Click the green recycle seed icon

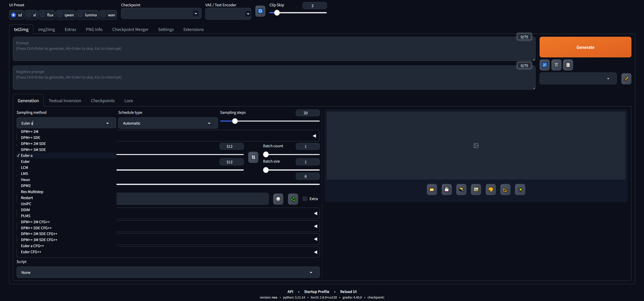coord(293,199)
